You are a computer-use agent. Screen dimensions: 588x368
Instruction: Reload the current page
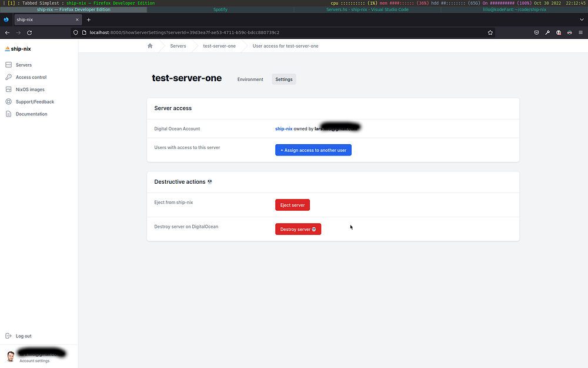pyautogui.click(x=29, y=32)
